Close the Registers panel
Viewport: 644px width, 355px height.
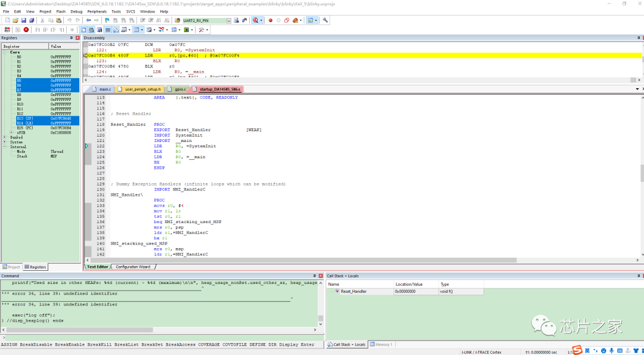coord(77,38)
